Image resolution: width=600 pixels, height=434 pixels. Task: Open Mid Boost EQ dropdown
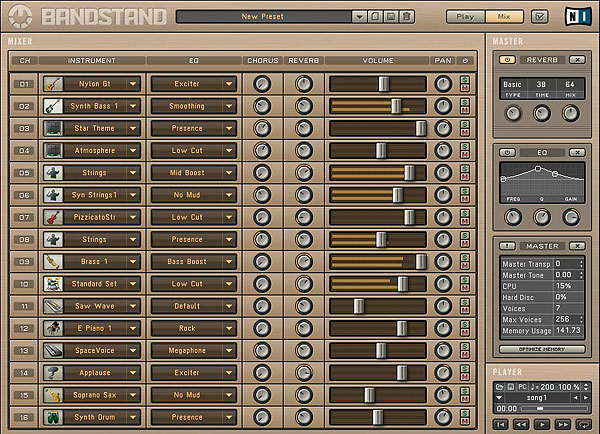[x=229, y=173]
